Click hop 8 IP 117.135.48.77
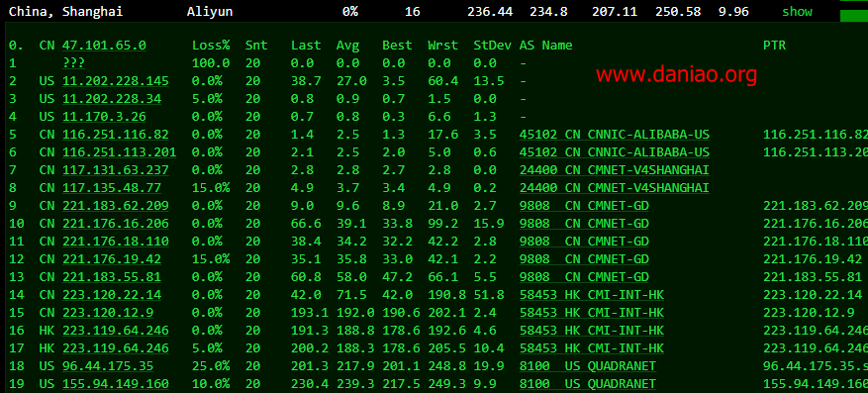Screen dimensions: 868x393 (112, 187)
